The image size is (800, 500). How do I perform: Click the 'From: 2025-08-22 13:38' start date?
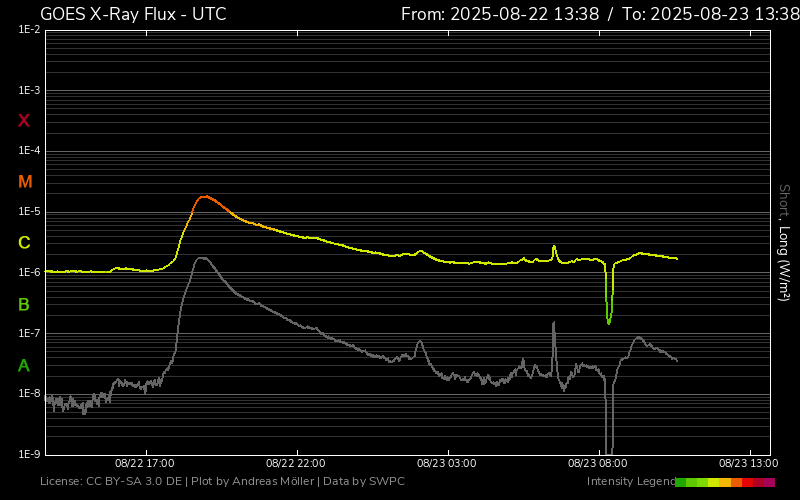[x=500, y=14]
